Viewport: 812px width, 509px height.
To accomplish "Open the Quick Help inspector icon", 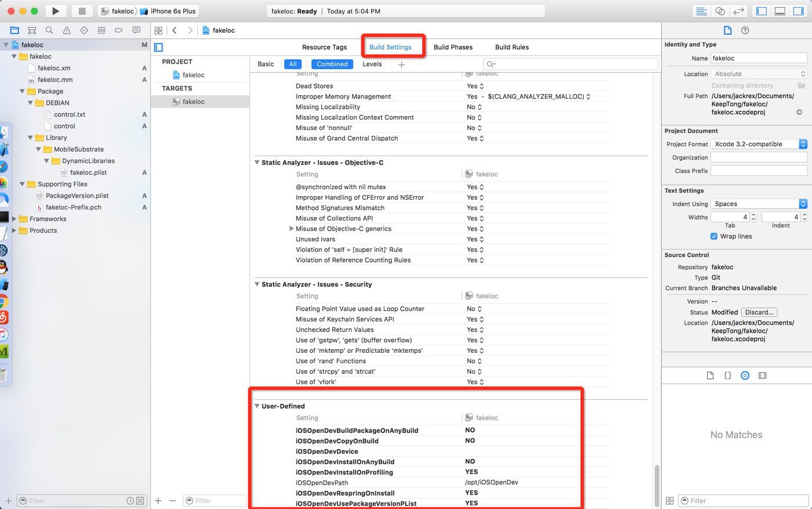I will (x=745, y=30).
